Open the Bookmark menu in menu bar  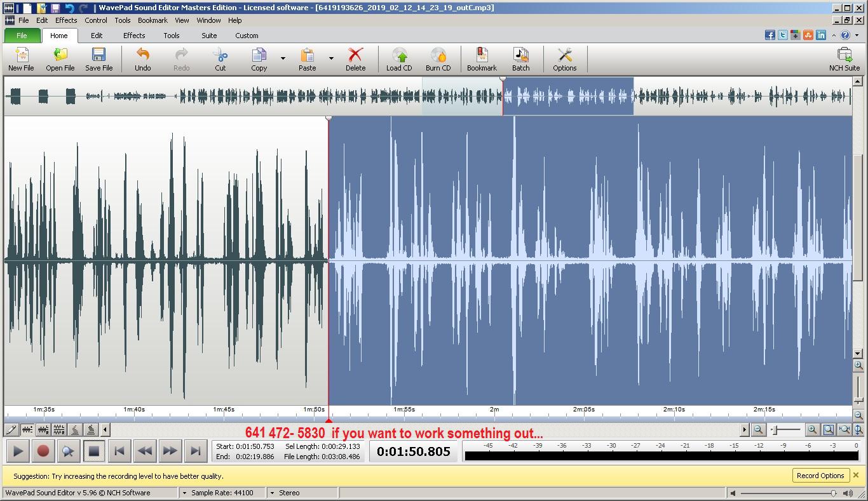(x=153, y=20)
